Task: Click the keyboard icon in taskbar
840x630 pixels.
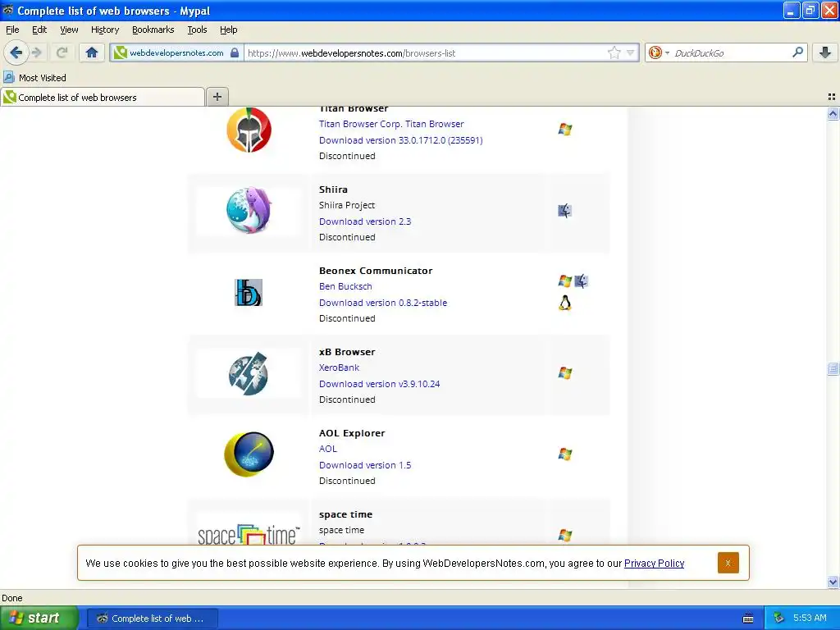Action: [x=748, y=619]
